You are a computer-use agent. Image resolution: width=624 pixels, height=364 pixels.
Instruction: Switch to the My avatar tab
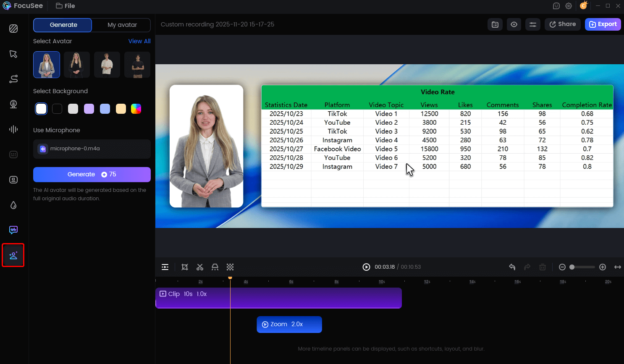[122, 25]
